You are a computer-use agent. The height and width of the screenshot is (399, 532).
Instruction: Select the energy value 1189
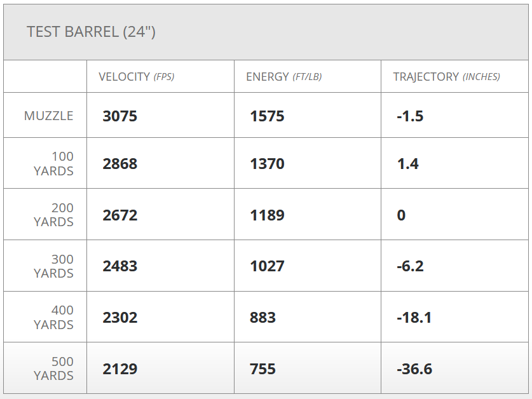(x=267, y=215)
